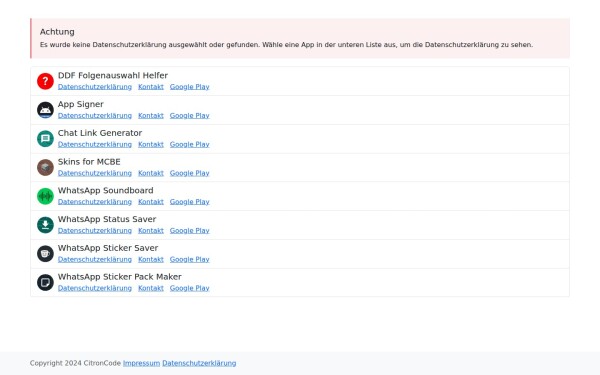
Task: Open Google Play link for App Signer
Action: tap(189, 116)
